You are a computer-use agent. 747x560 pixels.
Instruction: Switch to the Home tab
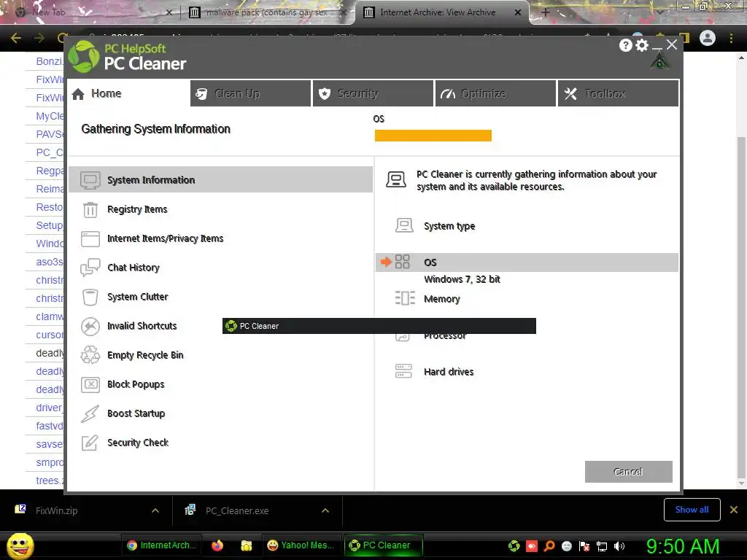128,93
